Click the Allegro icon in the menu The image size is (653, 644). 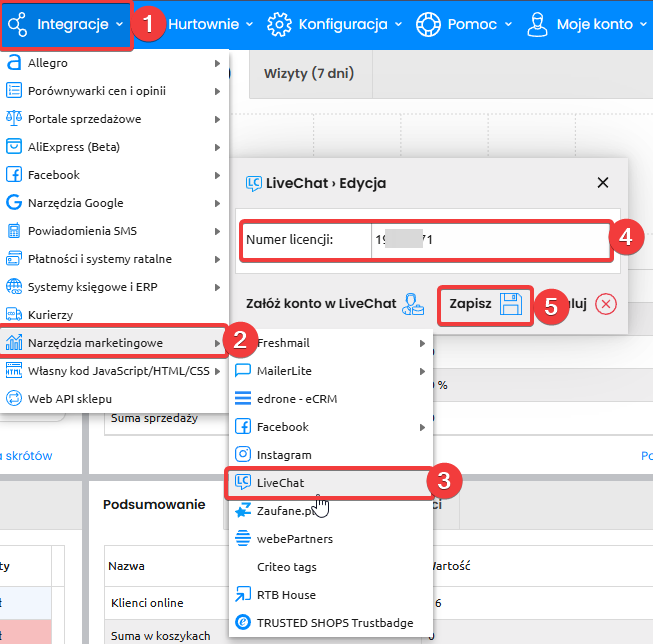click(x=14, y=63)
